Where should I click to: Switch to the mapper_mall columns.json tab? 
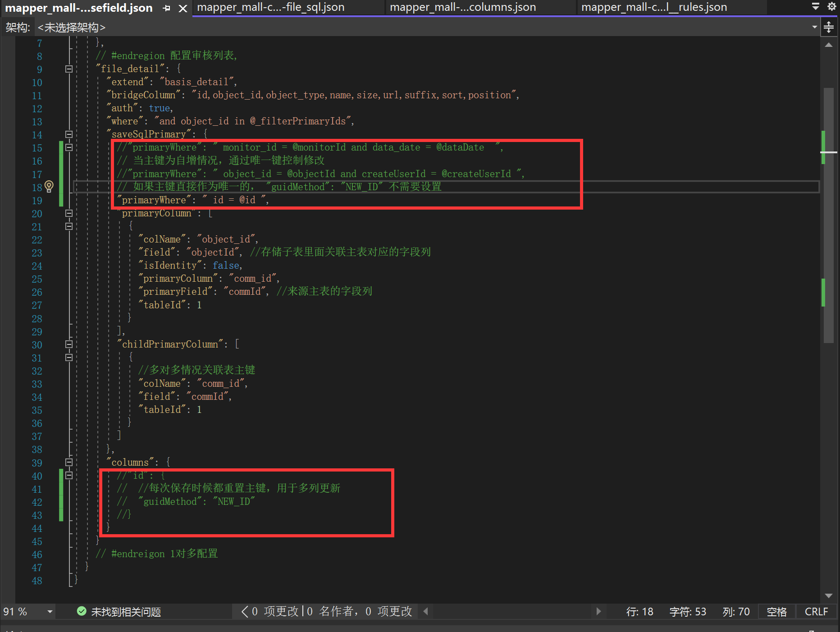click(463, 7)
